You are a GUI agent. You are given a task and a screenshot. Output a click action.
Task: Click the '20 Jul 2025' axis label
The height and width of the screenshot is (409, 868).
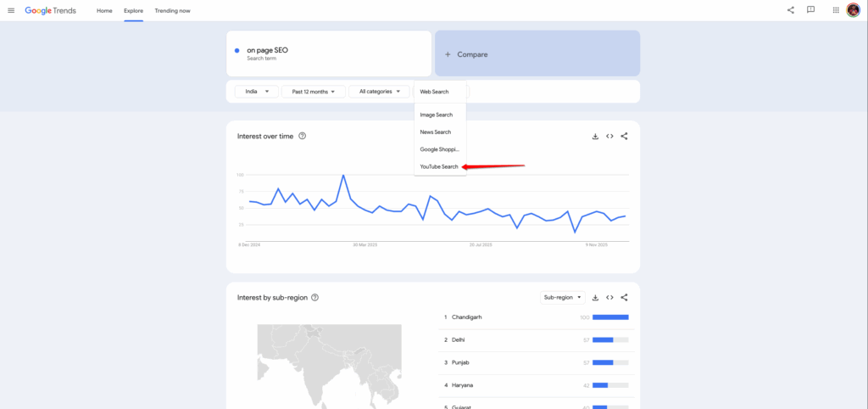click(x=481, y=245)
